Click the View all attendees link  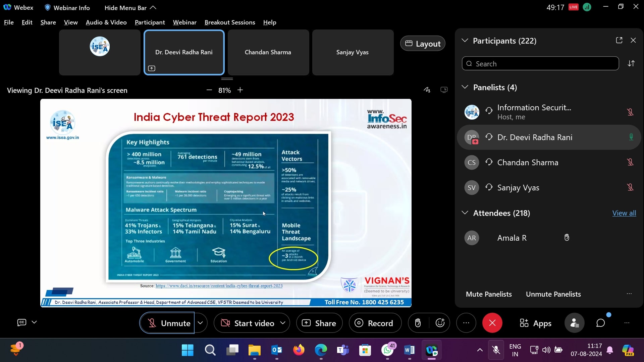pyautogui.click(x=624, y=213)
